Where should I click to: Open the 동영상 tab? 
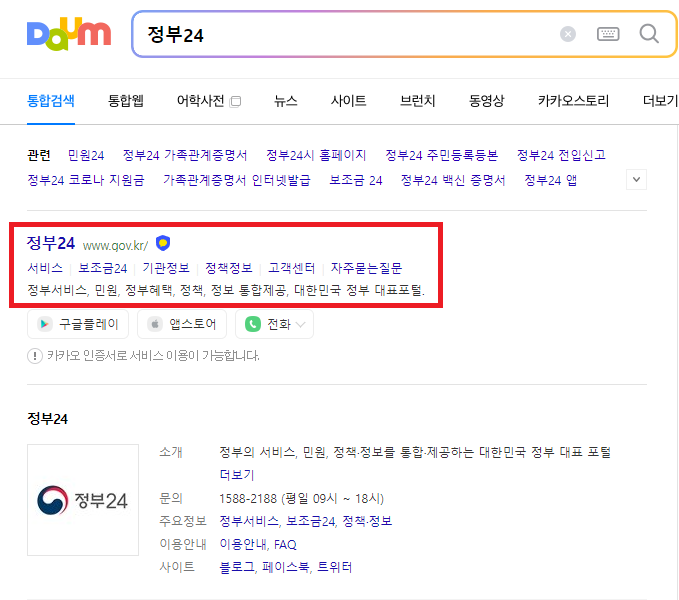pos(486,101)
